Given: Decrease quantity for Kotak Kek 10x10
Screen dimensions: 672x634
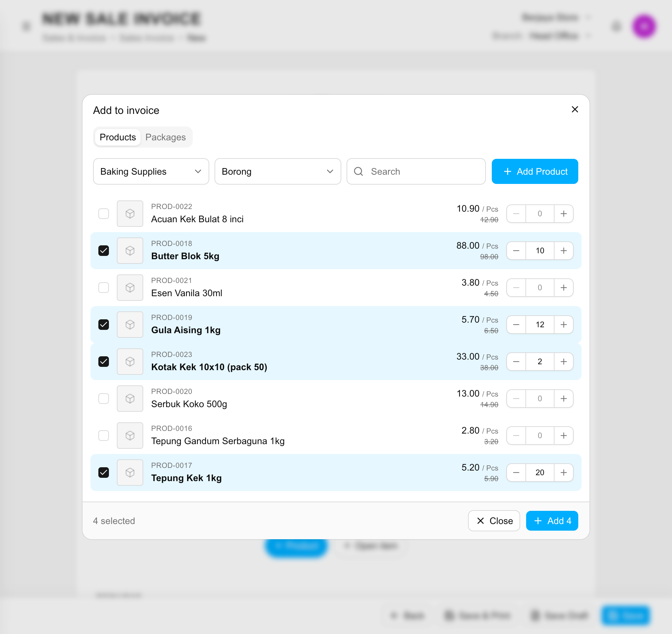Looking at the screenshot, I should 516,362.
